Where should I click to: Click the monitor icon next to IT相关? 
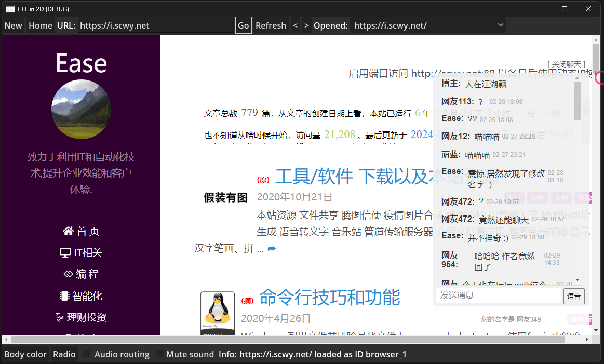[65, 253]
